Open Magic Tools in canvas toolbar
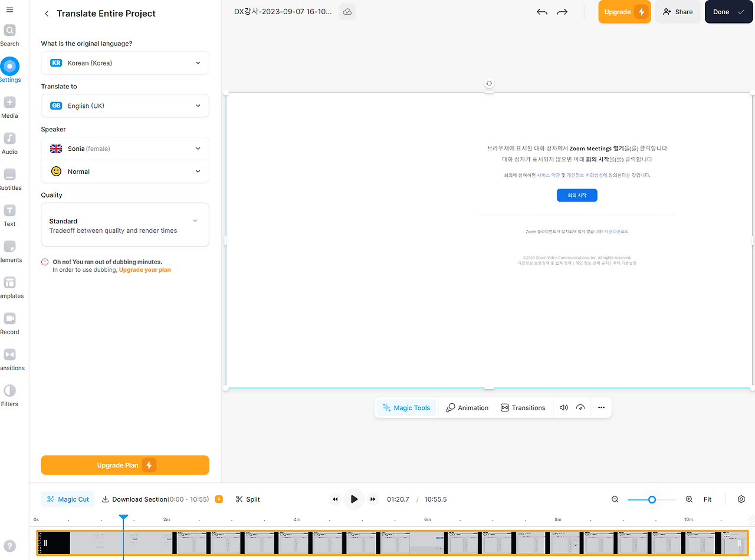 point(406,408)
